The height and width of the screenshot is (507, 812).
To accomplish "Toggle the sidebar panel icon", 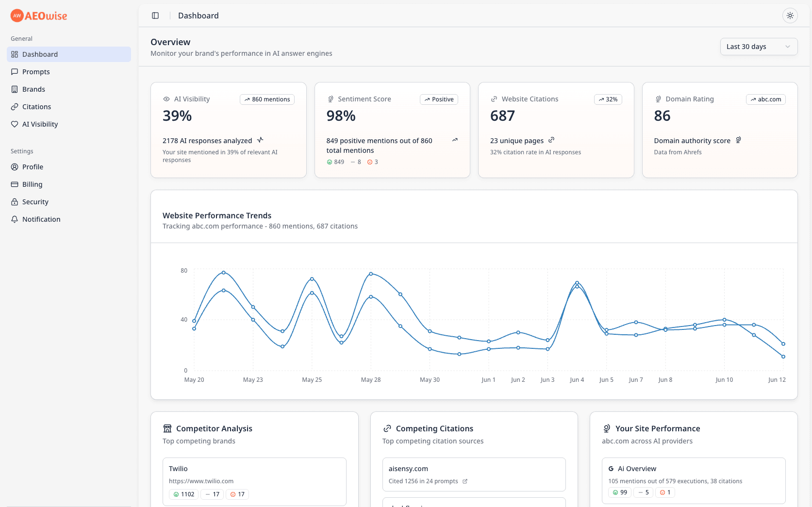I will (x=155, y=16).
